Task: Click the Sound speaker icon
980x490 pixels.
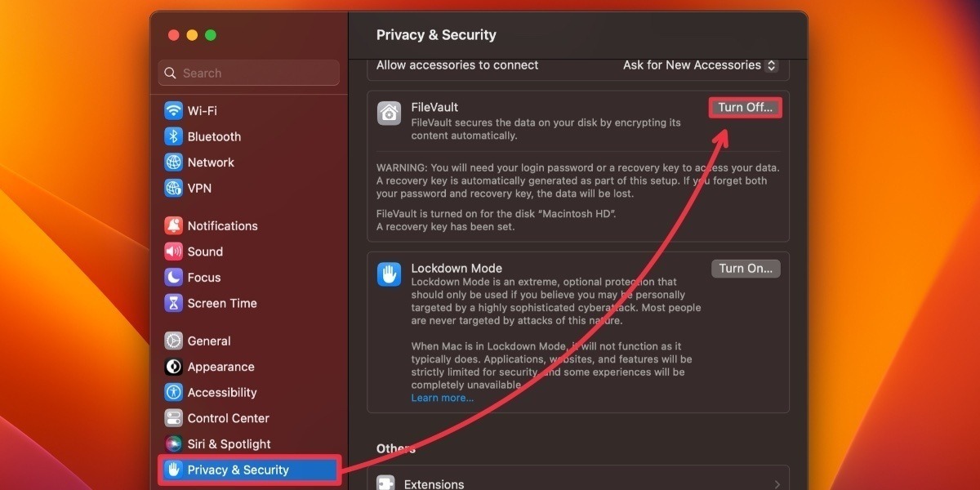Action: (173, 252)
